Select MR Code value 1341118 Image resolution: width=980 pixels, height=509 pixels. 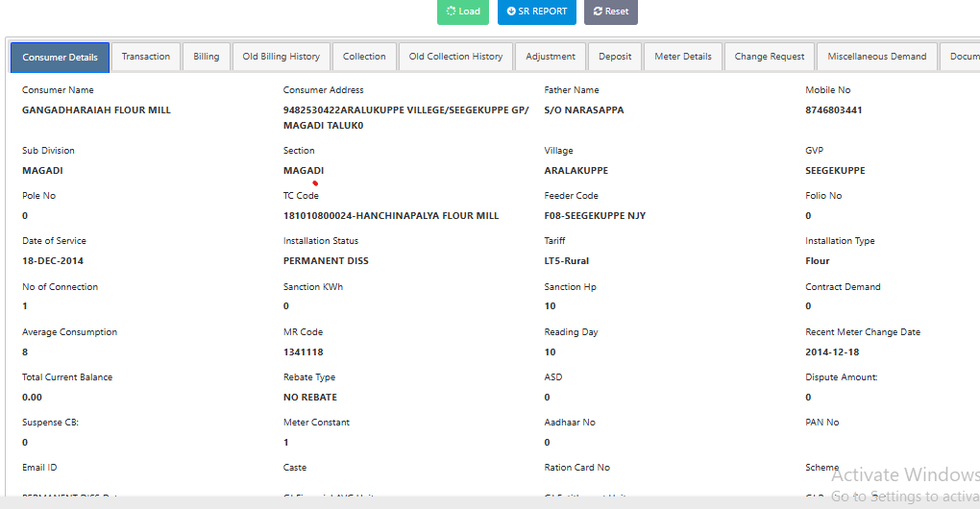click(303, 352)
